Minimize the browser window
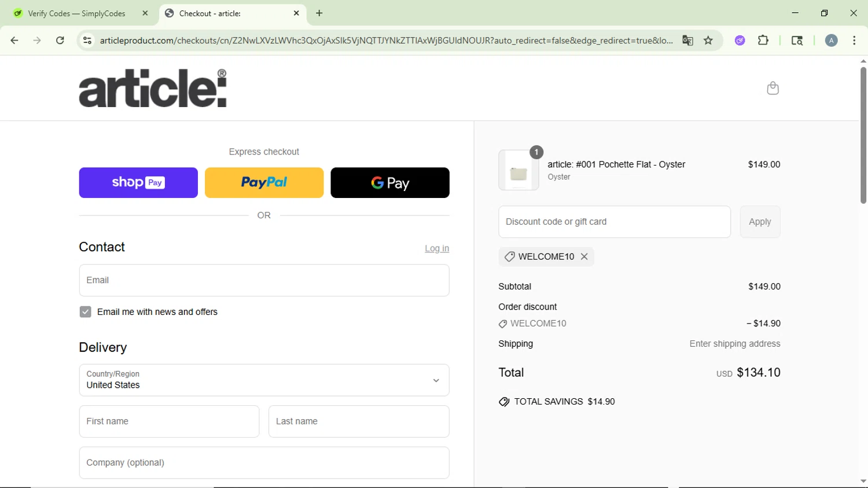Viewport: 868px width, 488px height. point(795,13)
